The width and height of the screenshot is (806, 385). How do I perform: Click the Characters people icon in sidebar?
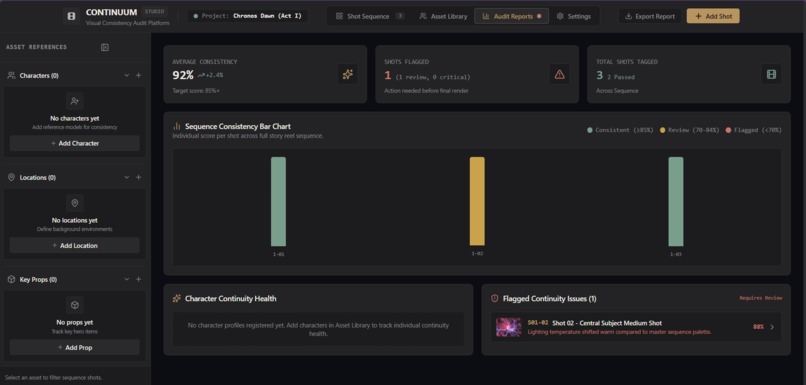point(11,76)
